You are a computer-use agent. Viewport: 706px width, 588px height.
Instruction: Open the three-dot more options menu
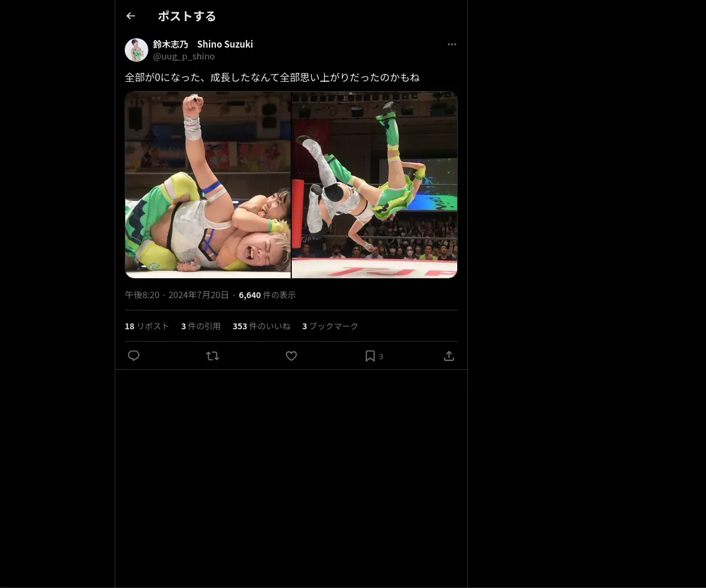click(452, 44)
